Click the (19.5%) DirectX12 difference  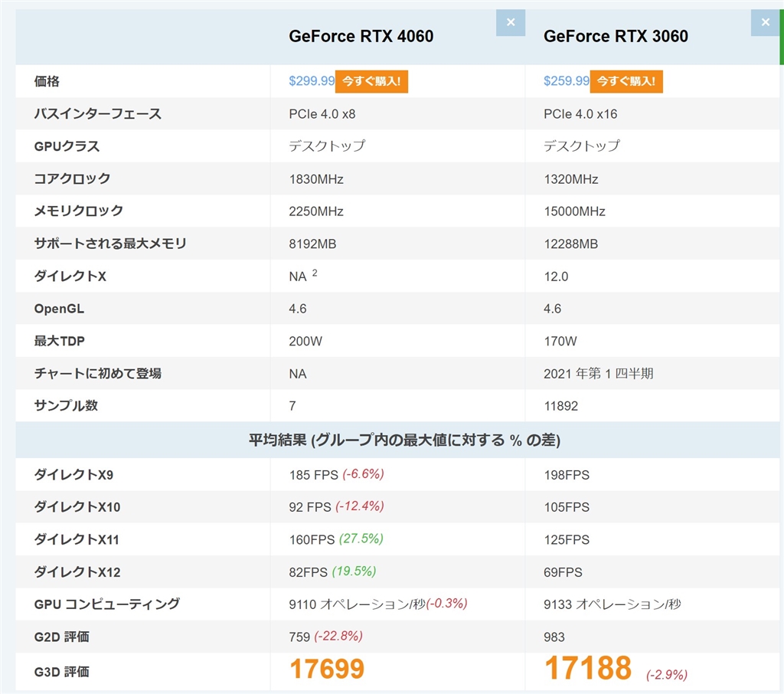point(354,571)
